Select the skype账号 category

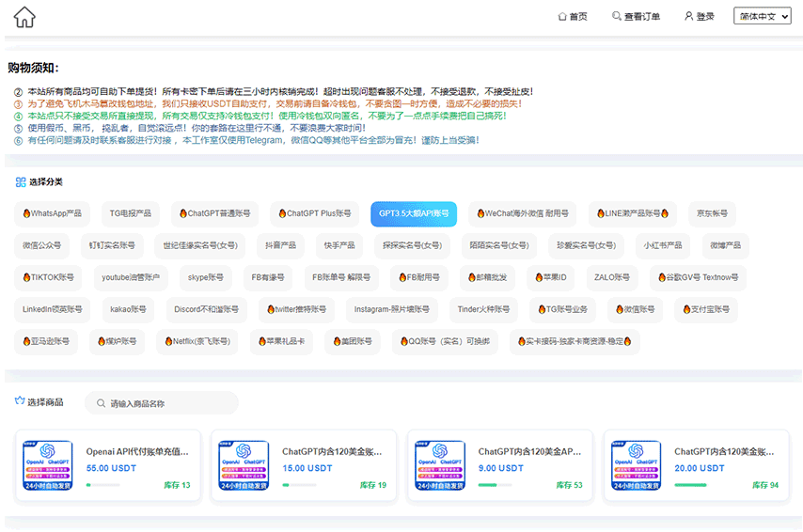[205, 277]
